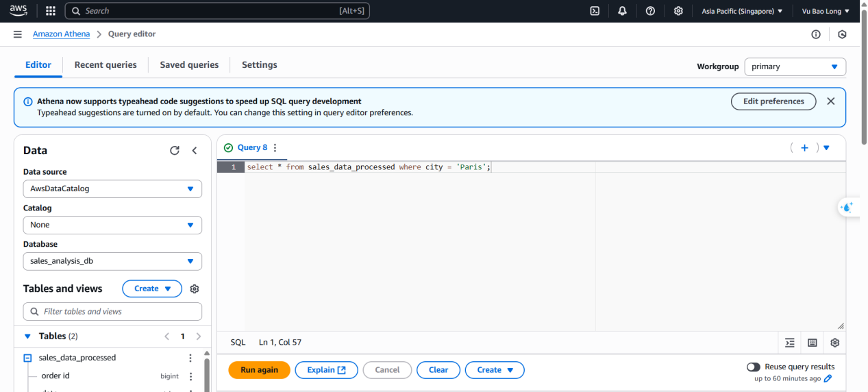
Task: Open the keyboard shortcuts icon in the status bar
Action: coord(813,343)
